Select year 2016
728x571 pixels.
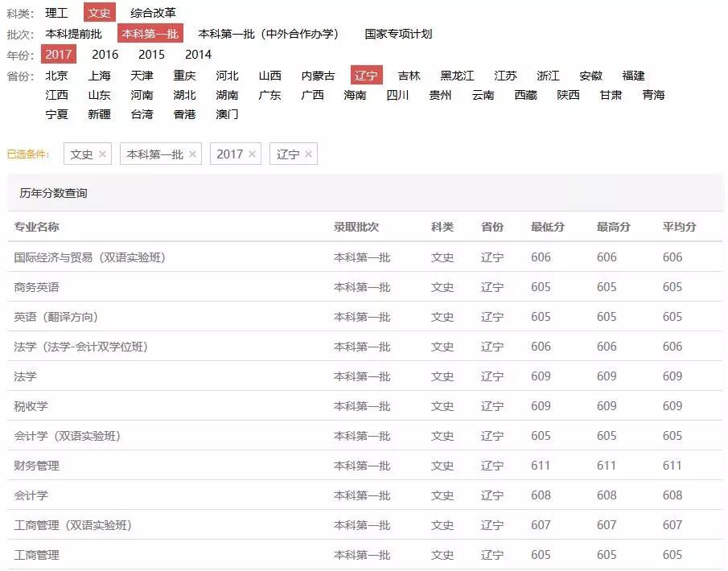105,55
